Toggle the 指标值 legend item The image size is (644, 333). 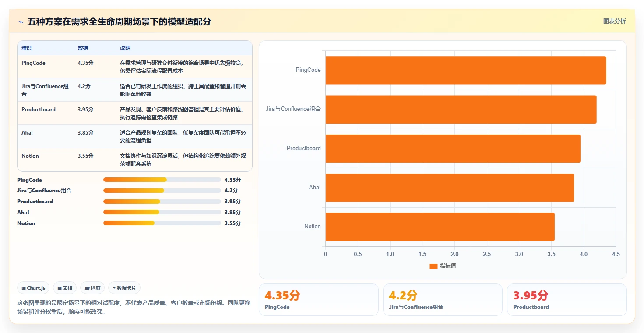443,266
